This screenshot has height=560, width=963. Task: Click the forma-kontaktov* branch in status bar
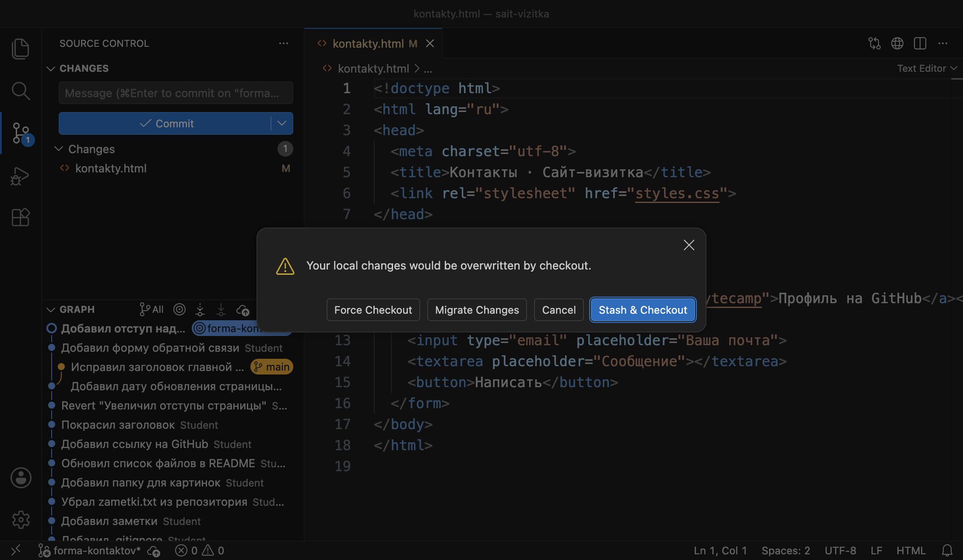point(90,550)
